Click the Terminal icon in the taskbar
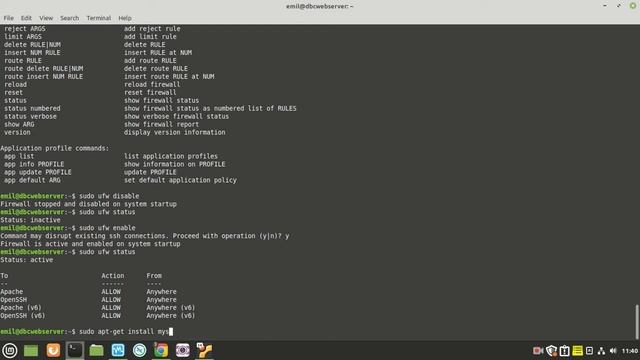 [75, 350]
